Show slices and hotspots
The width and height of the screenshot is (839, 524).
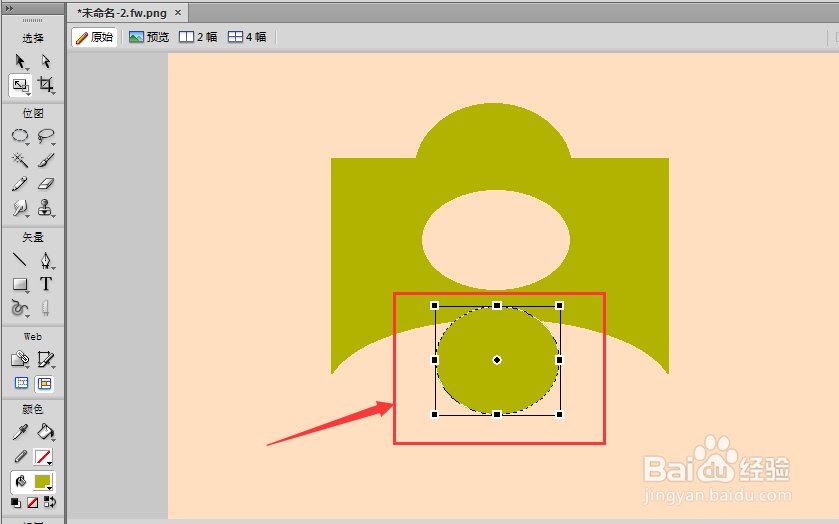click(x=44, y=384)
